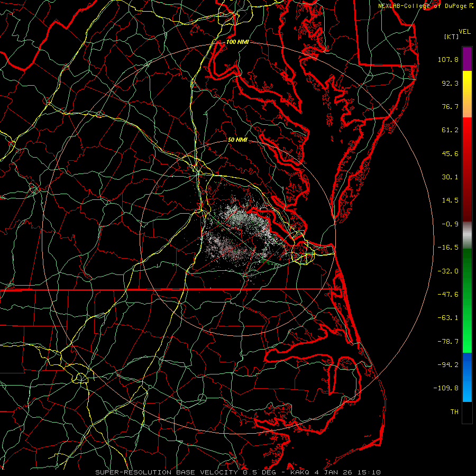The image size is (476, 476).
Task: Pick the blue segment of velocity color bar
Action: pyautogui.click(x=467, y=377)
